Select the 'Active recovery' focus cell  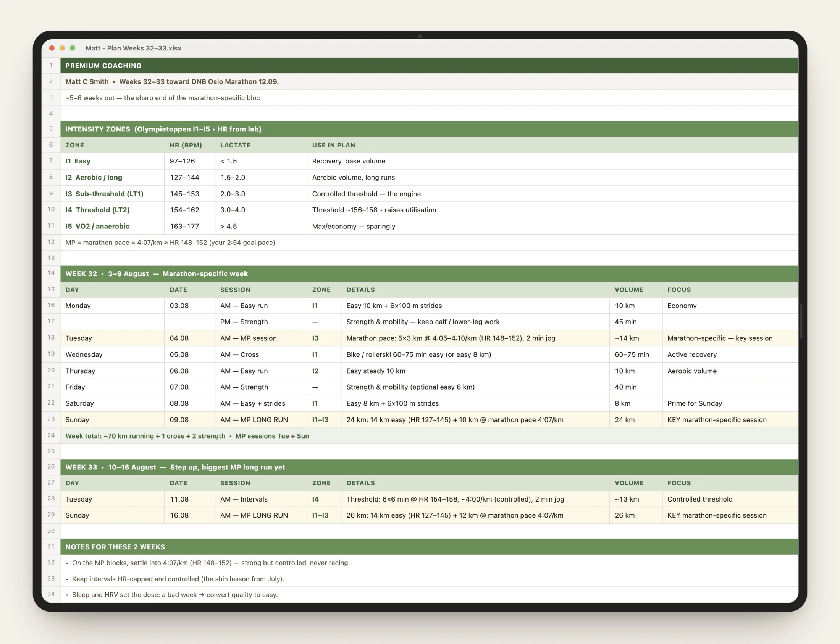click(730, 354)
